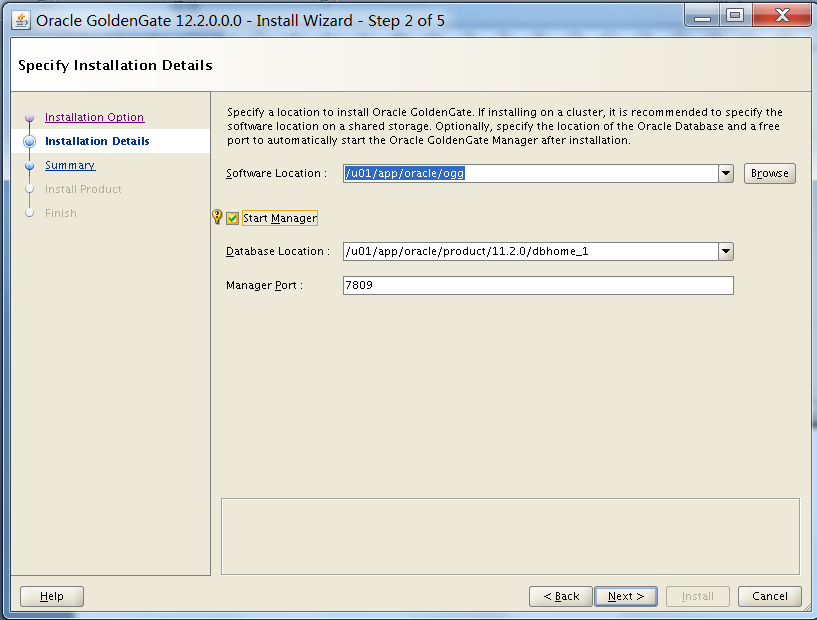
Task: Jump to the Summary step
Action: pos(70,165)
